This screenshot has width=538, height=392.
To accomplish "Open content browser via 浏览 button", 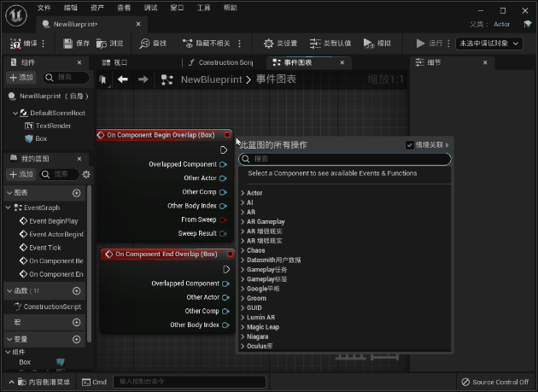I will pyautogui.click(x=110, y=44).
